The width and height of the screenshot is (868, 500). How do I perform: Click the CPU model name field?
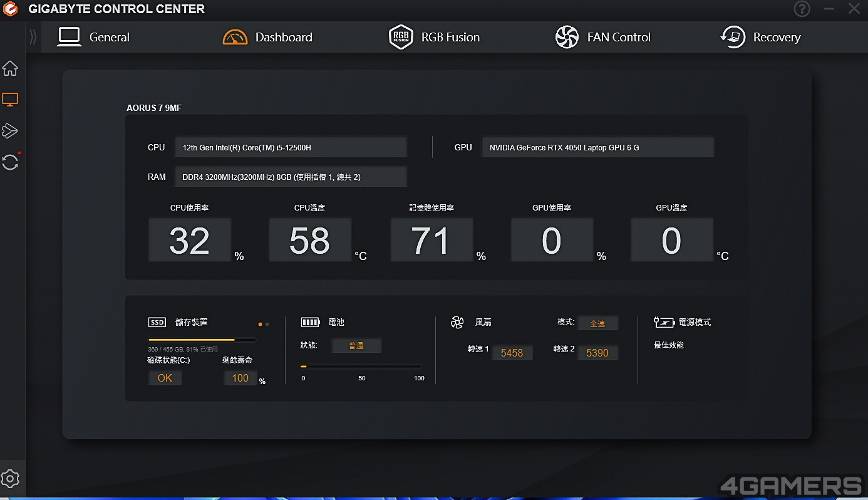pyautogui.click(x=291, y=147)
